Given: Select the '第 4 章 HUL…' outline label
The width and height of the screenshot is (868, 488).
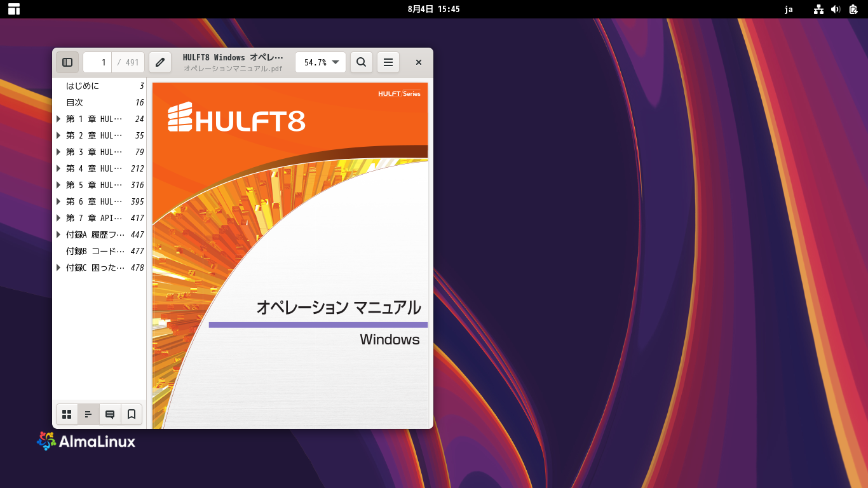Looking at the screenshot, I should coord(94,168).
